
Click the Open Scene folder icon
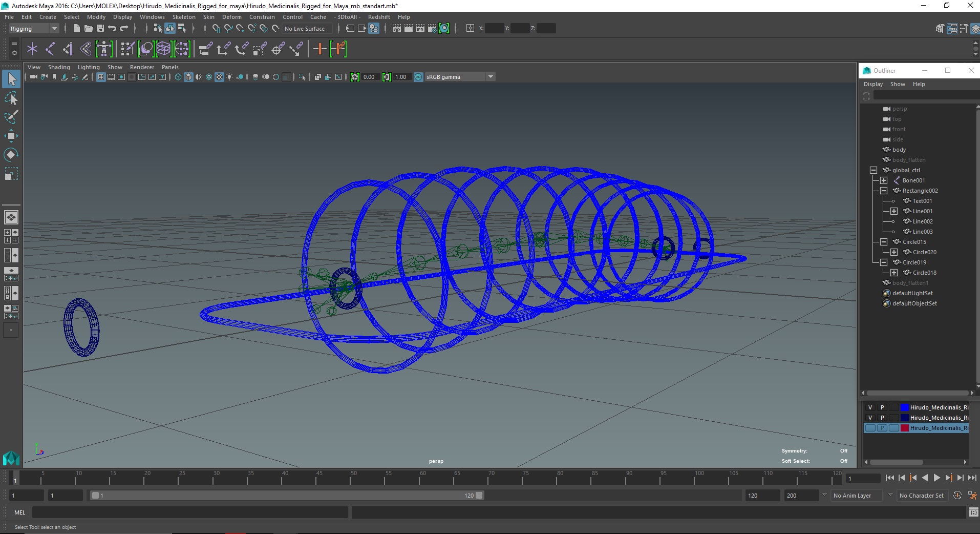tap(88, 29)
